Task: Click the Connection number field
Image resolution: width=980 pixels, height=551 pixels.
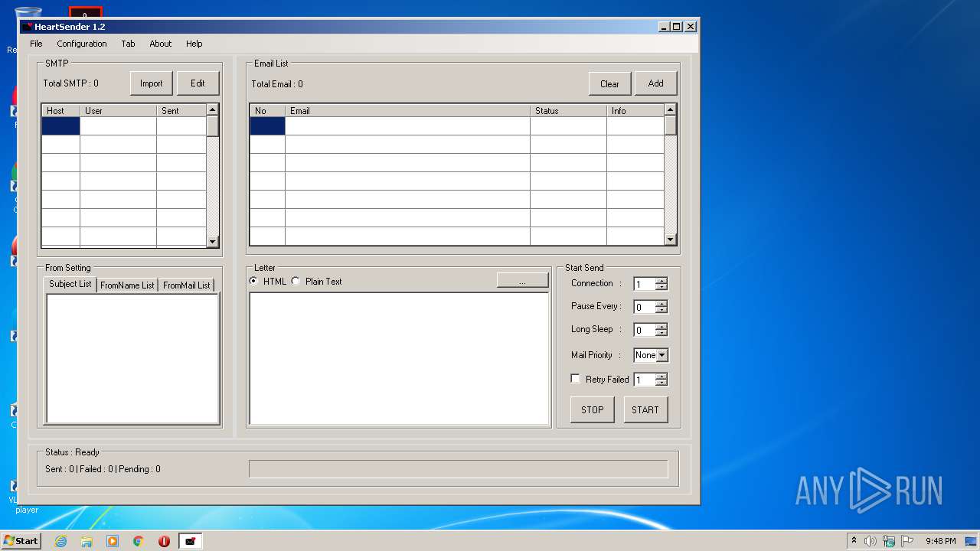Action: tap(645, 284)
